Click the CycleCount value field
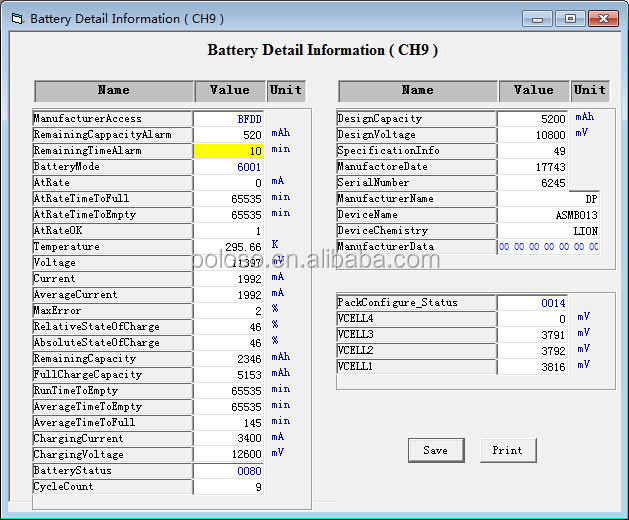The image size is (629, 520). [x=228, y=487]
